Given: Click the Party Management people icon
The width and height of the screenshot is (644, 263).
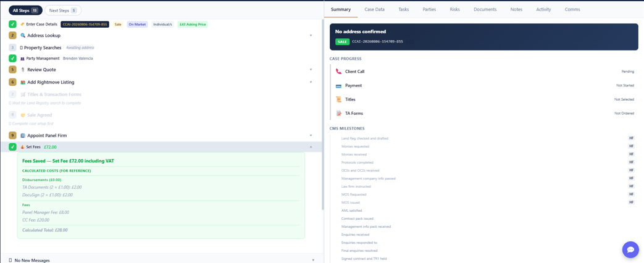Looking at the screenshot, I should click(23, 59).
